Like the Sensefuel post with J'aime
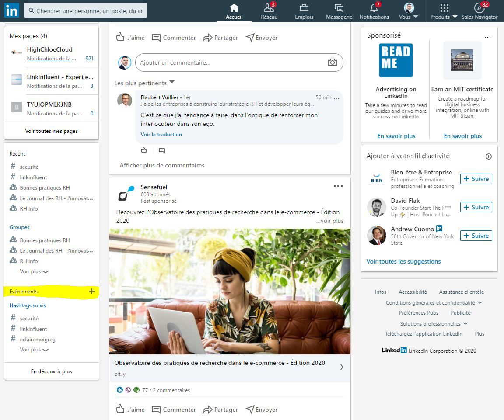 click(x=130, y=410)
